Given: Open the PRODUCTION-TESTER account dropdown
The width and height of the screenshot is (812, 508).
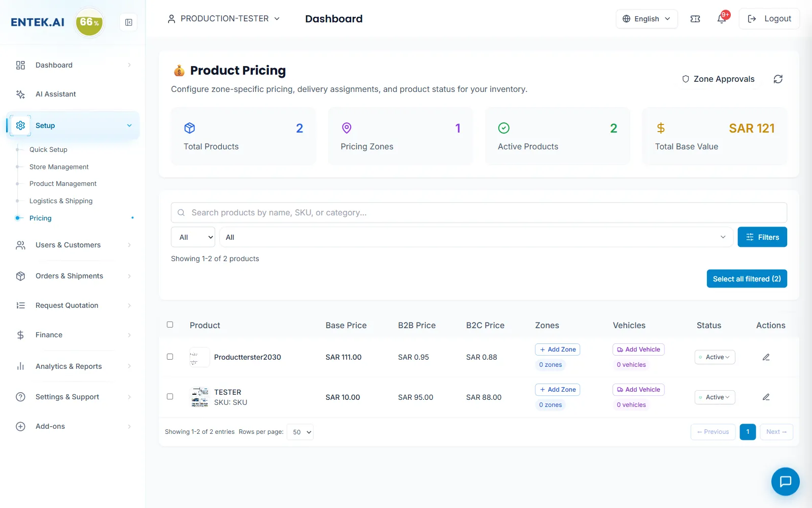Looking at the screenshot, I should [224, 19].
